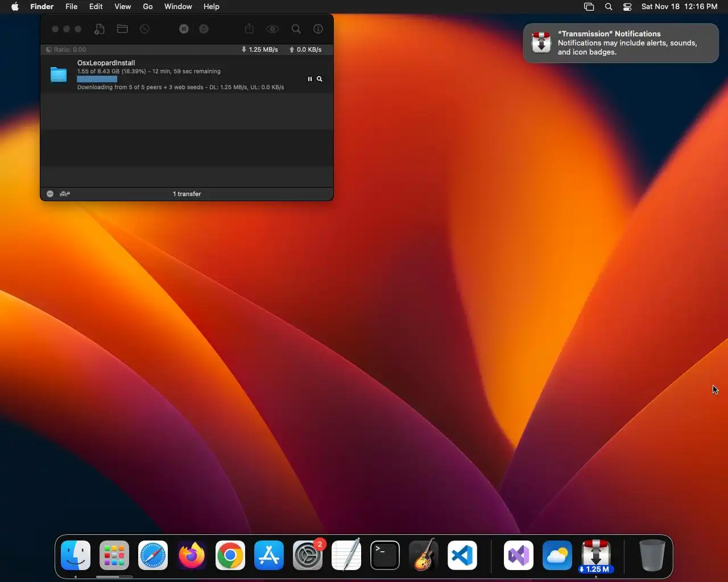
Task: Open Trash in the Dock
Action: click(652, 555)
